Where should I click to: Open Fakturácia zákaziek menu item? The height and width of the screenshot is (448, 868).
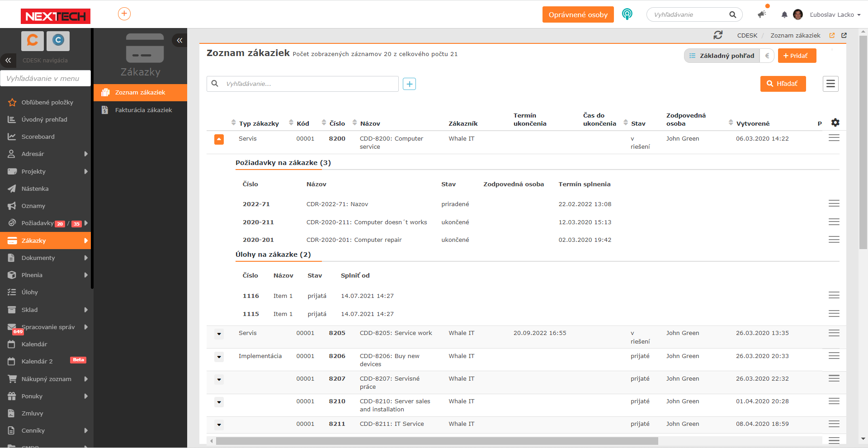(143, 110)
